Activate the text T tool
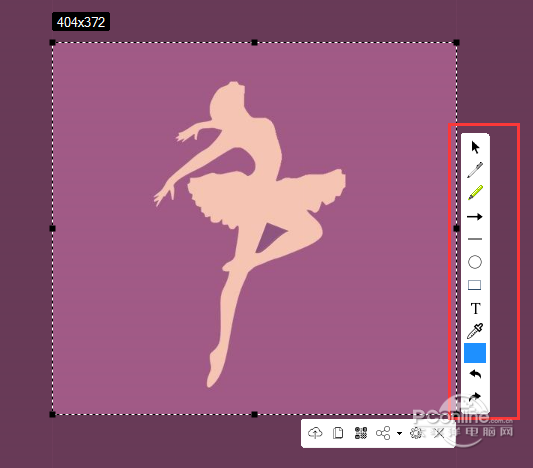Image resolution: width=533 pixels, height=468 pixels. click(x=476, y=308)
